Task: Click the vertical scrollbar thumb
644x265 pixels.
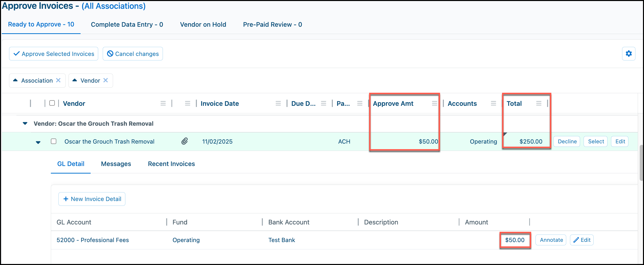Action: 641,162
